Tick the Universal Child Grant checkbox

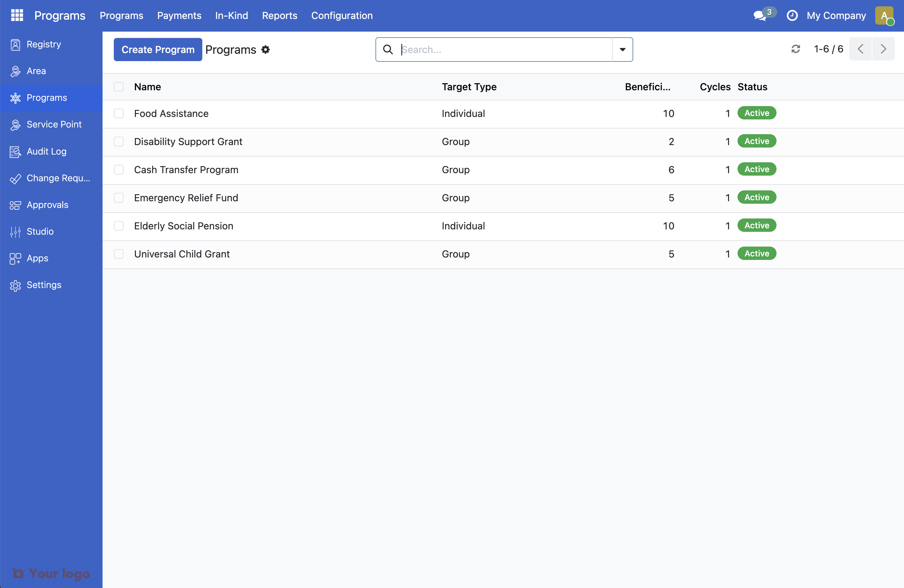(x=119, y=254)
